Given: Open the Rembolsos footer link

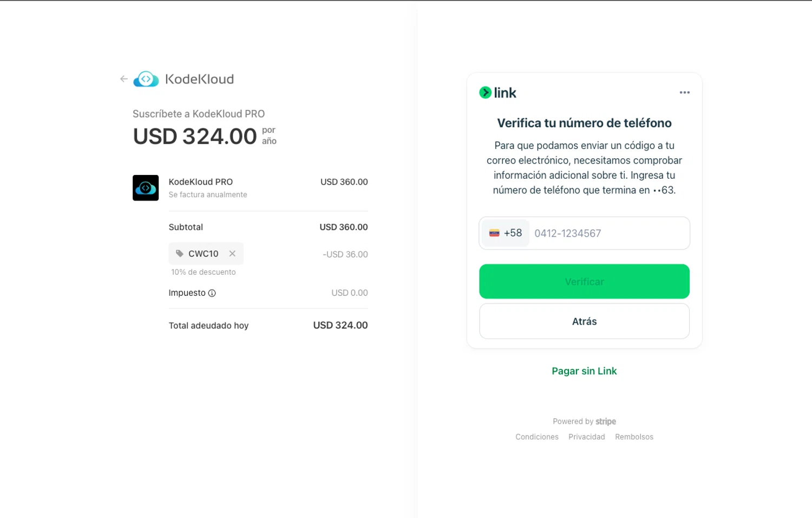Looking at the screenshot, I should 634,437.
